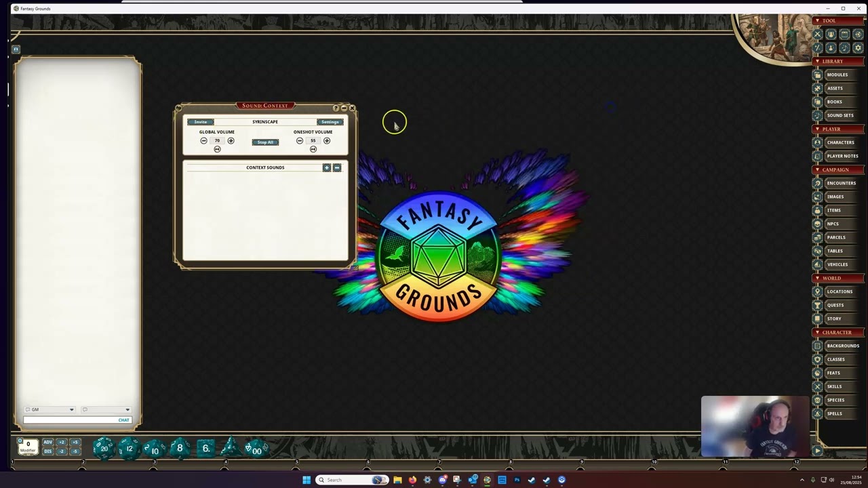Open the music-note sound tool

844,48
